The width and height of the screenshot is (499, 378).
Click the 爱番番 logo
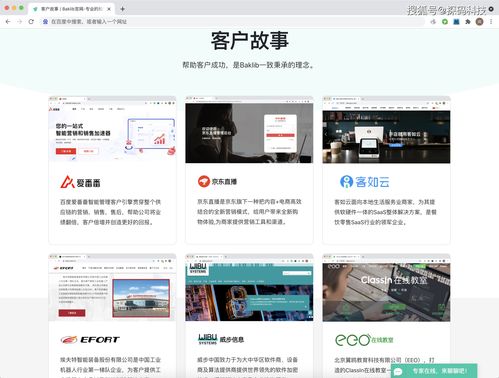80,182
